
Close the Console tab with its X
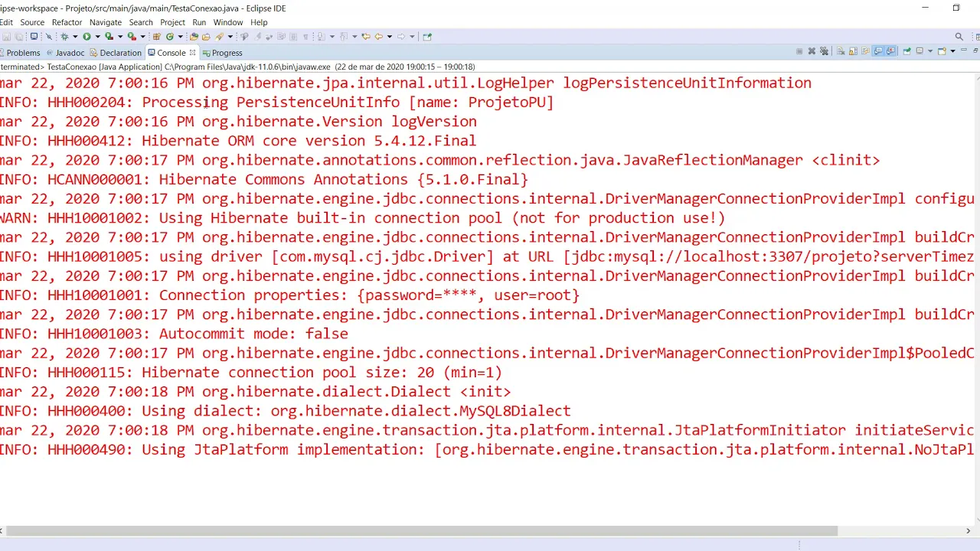click(192, 52)
